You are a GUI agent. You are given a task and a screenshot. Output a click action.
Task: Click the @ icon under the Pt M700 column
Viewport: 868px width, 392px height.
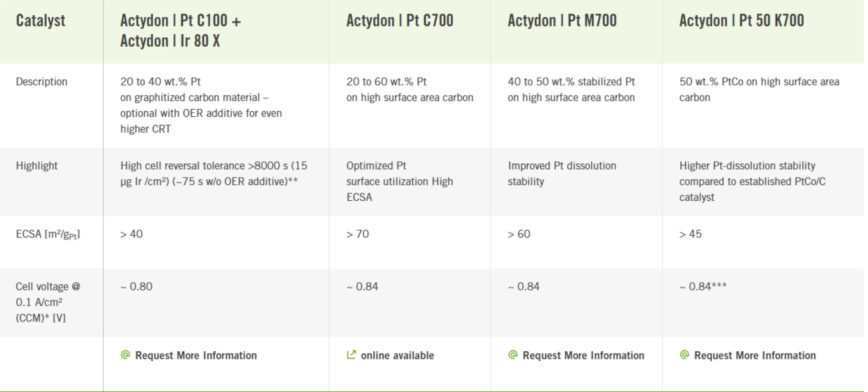click(x=513, y=355)
